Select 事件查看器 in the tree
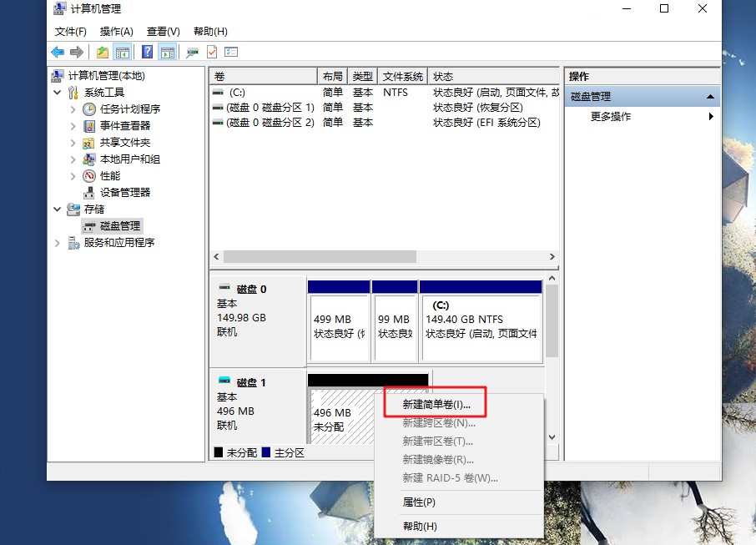 (125, 126)
